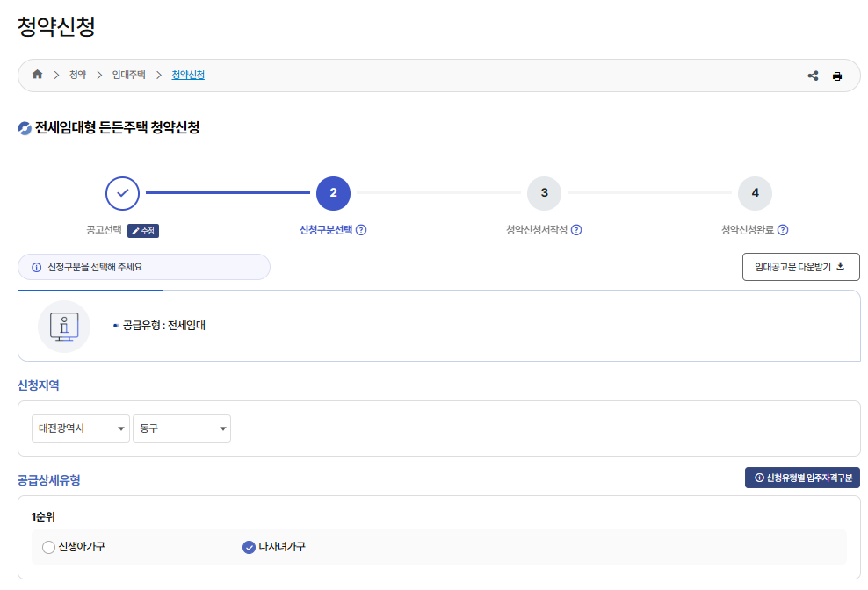The width and height of the screenshot is (868, 590).
Task: Click the info icon in 신청구분 notice
Action: tap(37, 267)
